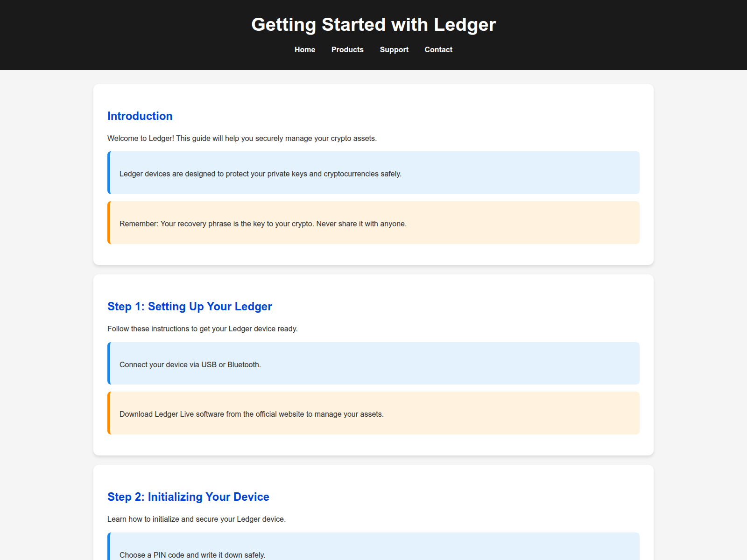Image resolution: width=747 pixels, height=560 pixels.
Task: Click the Getting Started with Ledger title
Action: [x=373, y=25]
